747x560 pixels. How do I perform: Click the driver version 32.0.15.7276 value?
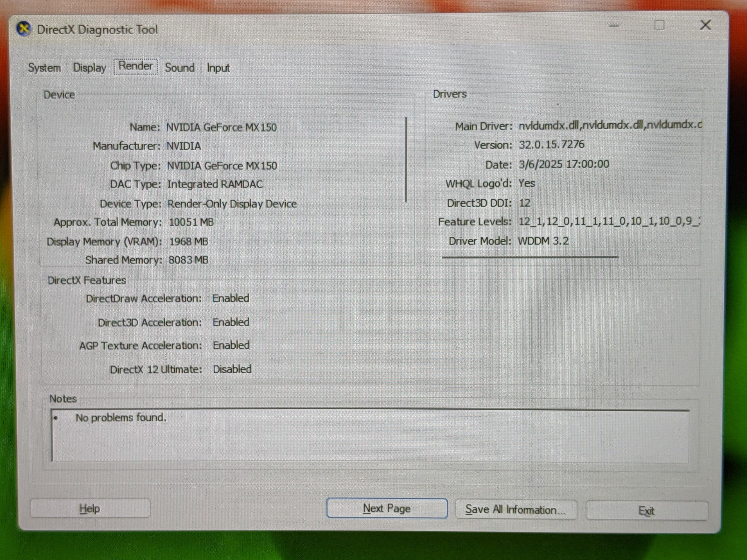pyautogui.click(x=551, y=145)
